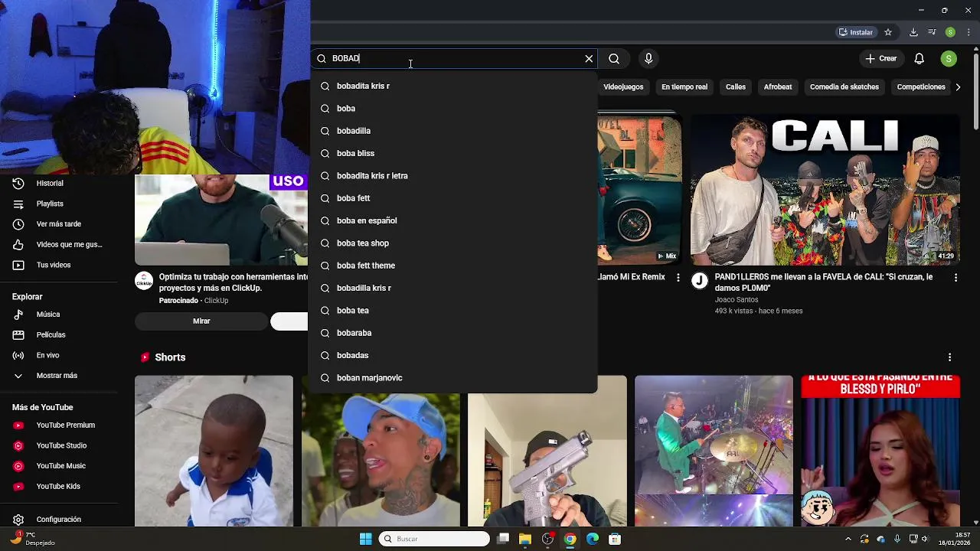Click the Mirar button on the ClickUp ad
The image size is (980, 551).
point(201,321)
